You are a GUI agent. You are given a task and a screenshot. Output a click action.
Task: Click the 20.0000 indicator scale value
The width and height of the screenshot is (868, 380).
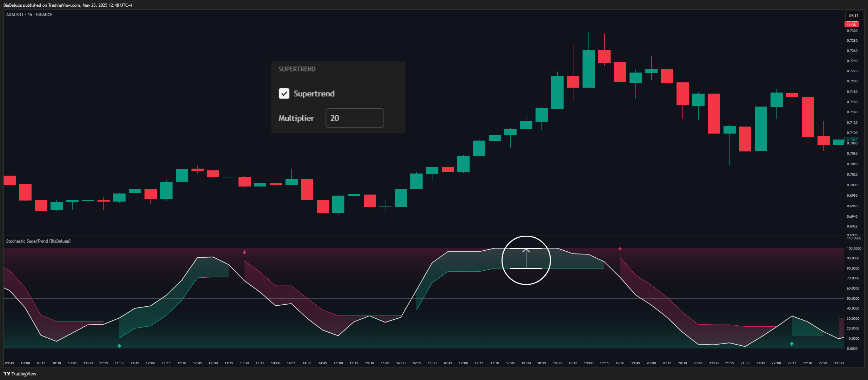(853, 328)
